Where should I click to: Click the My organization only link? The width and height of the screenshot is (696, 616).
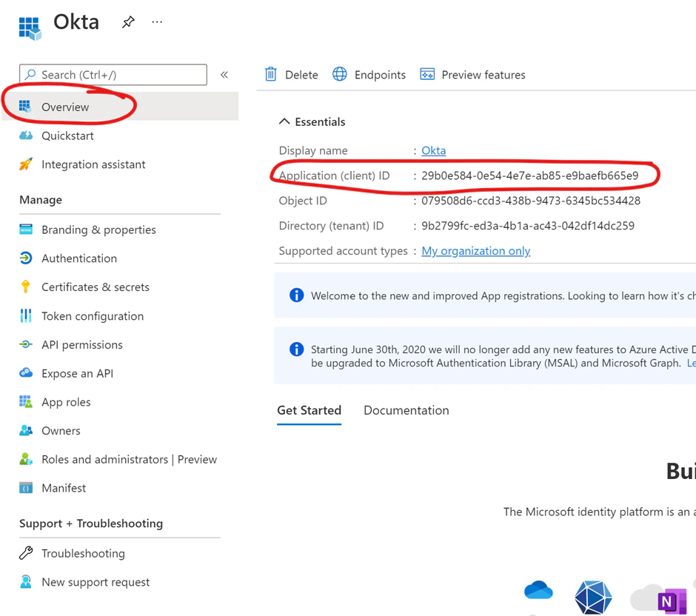[475, 250]
